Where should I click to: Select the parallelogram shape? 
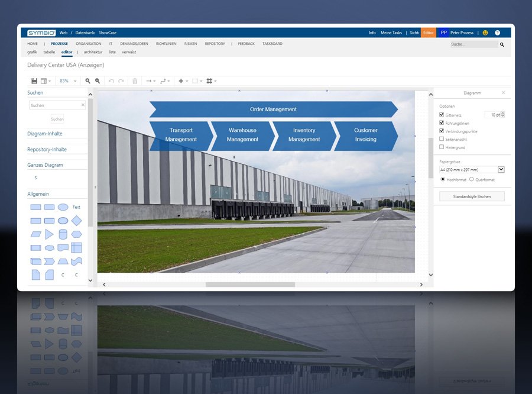pyautogui.click(x=35, y=234)
